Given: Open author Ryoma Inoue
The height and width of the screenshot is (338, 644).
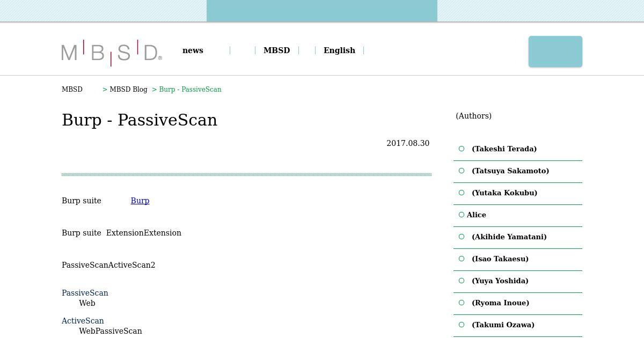Looking at the screenshot, I should point(501,303).
